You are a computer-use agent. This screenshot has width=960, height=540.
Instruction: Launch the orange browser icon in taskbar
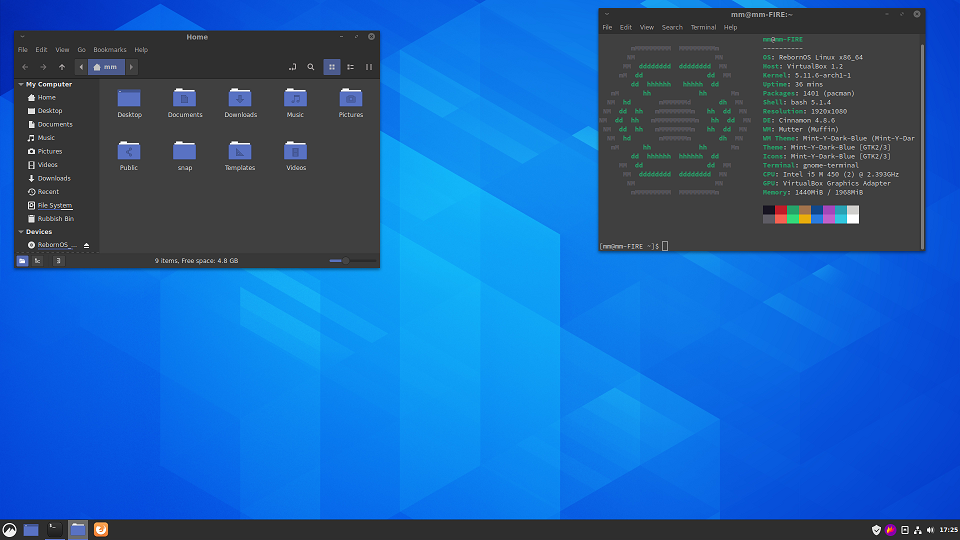(x=101, y=530)
